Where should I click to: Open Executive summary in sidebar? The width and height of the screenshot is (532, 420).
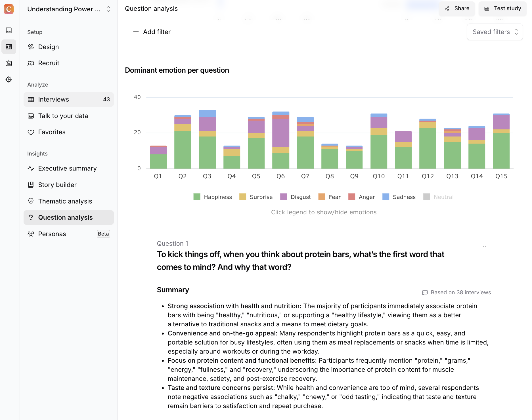click(67, 169)
